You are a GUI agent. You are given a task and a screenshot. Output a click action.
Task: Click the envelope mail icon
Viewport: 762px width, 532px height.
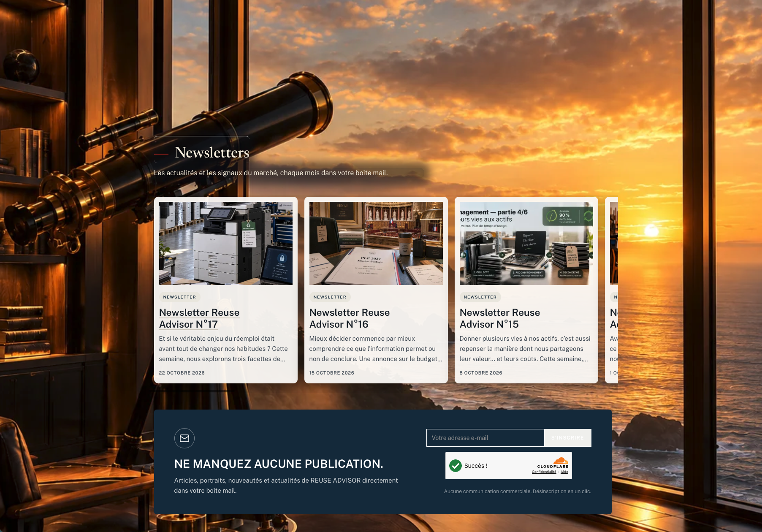(184, 438)
